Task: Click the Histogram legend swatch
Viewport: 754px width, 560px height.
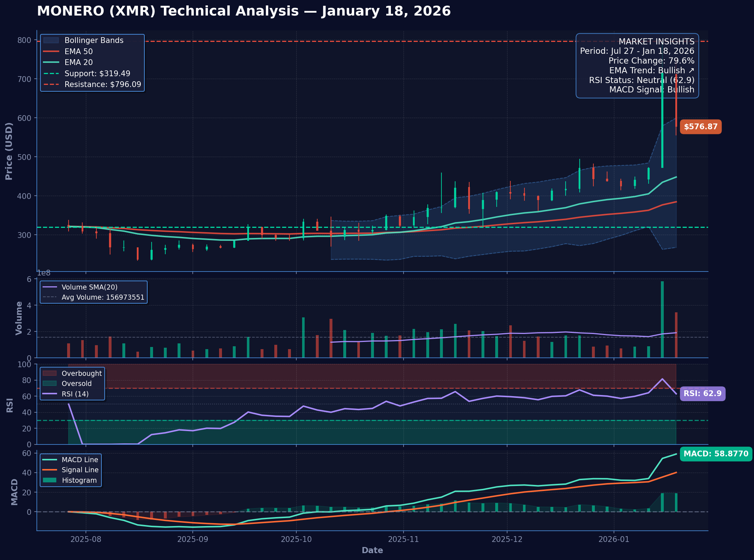Action: click(x=49, y=480)
